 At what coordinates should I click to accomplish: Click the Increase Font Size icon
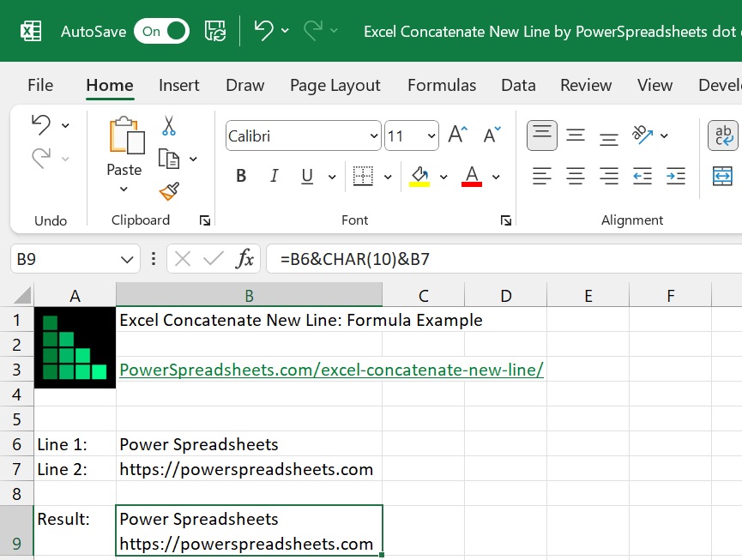pos(455,133)
